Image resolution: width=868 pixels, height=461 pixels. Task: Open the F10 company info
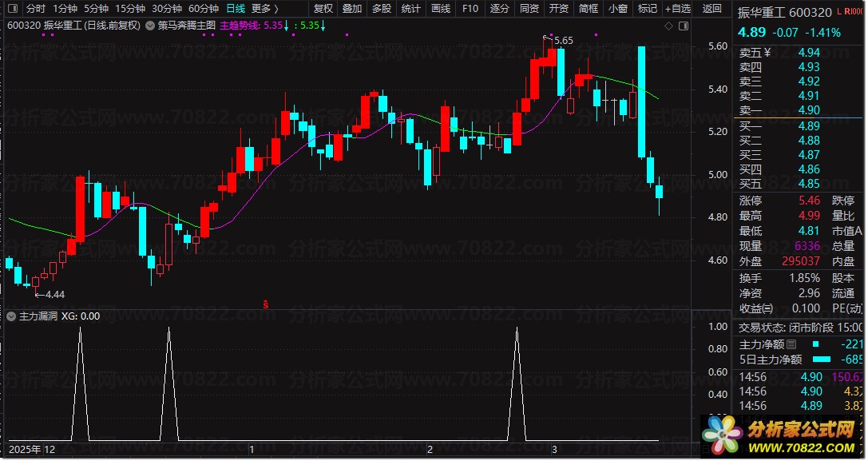[x=470, y=8]
